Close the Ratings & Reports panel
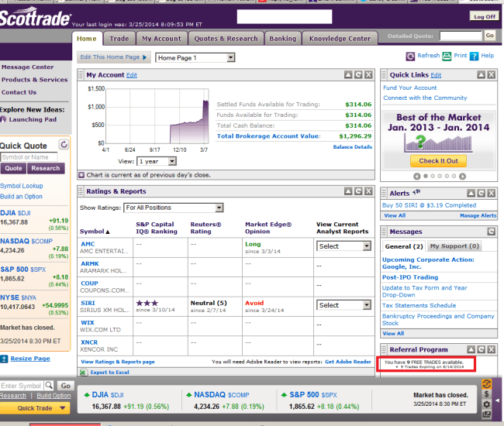The width and height of the screenshot is (504, 426). (368, 191)
